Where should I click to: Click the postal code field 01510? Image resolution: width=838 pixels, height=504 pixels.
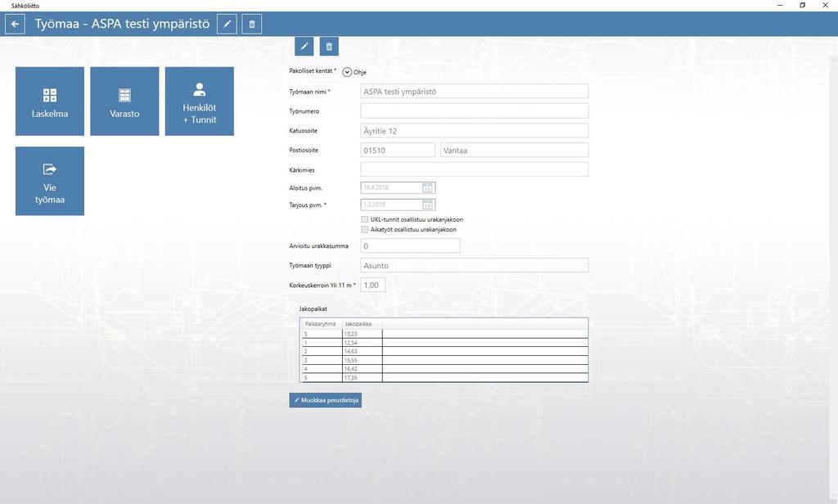pos(399,151)
